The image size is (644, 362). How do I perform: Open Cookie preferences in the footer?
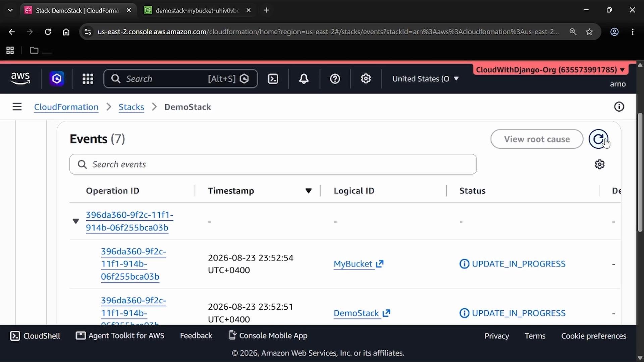(594, 336)
